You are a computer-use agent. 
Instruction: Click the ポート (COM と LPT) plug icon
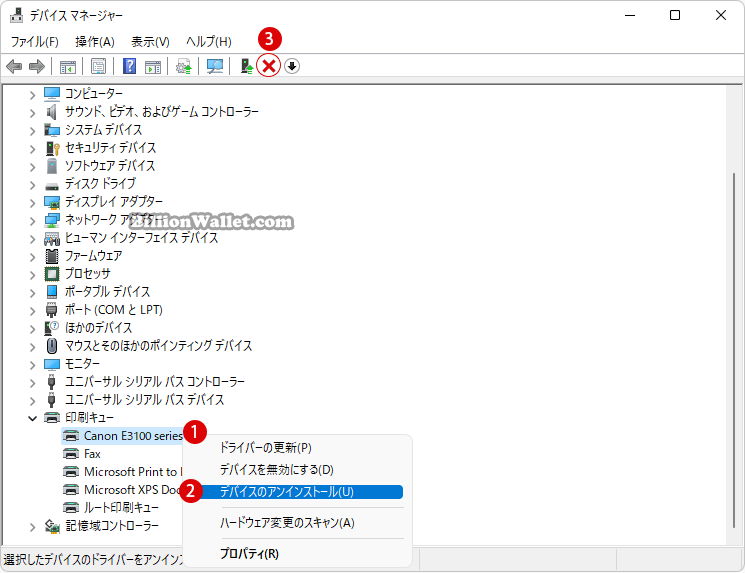pos(51,310)
